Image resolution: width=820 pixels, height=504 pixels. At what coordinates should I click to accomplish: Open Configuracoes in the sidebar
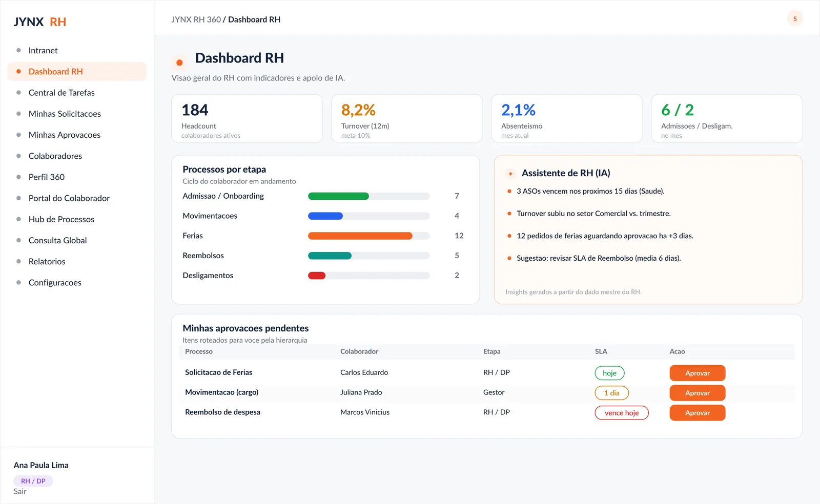pos(77,283)
